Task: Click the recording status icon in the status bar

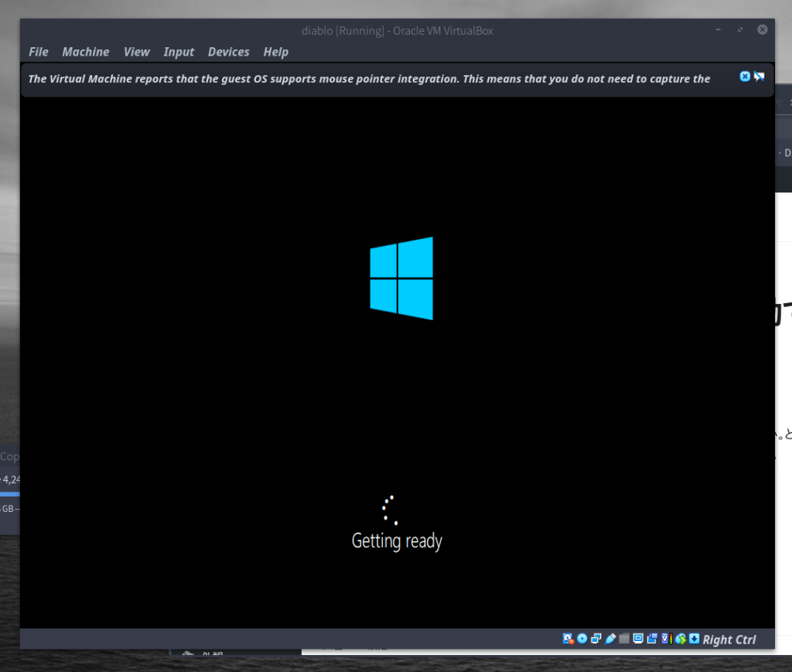Action: point(652,639)
